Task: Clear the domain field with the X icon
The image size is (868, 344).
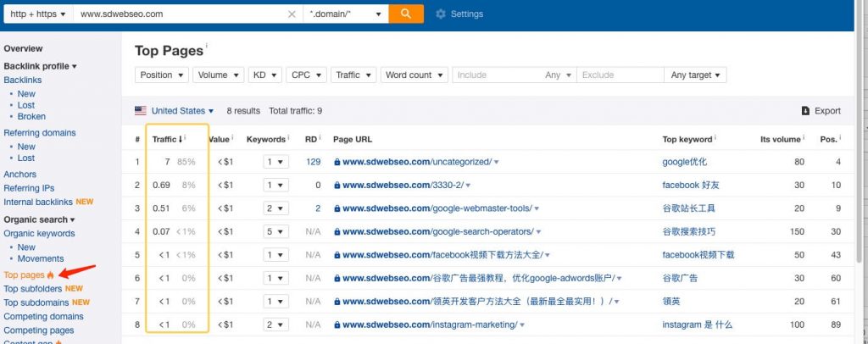Action: [292, 14]
